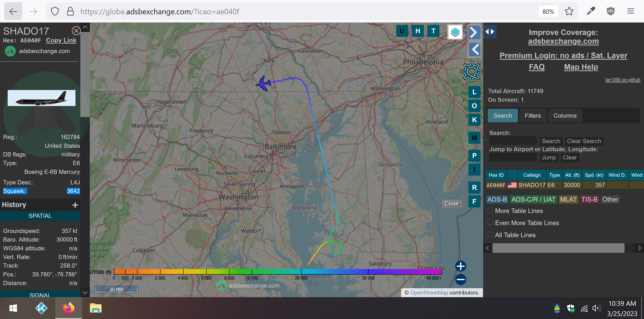Screen dimensions: 644x319
Task: Select the blue aircraft icon on map
Action: pyautogui.click(x=264, y=83)
